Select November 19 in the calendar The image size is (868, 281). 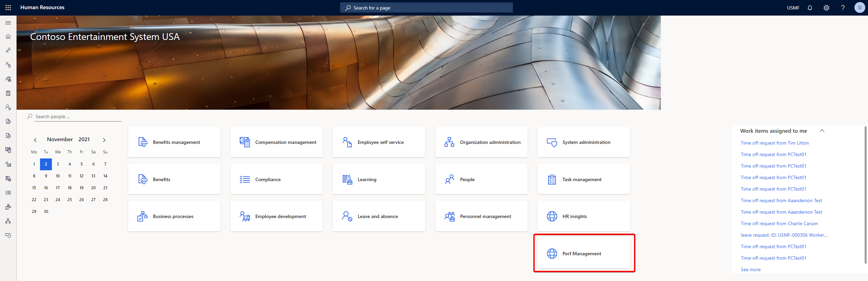coord(81,188)
